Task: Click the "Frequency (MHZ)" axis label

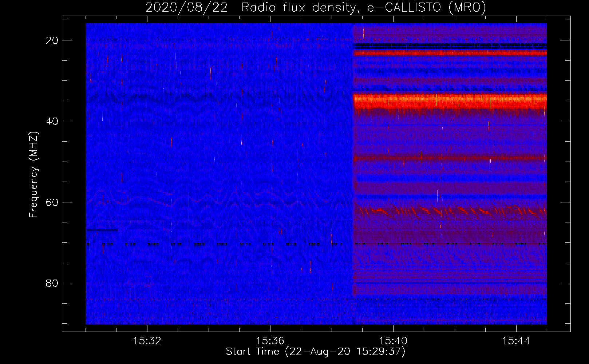Action: 33,175
